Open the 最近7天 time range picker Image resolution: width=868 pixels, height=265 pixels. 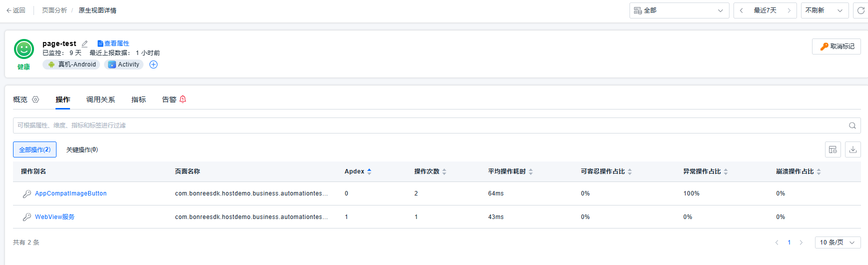point(765,10)
